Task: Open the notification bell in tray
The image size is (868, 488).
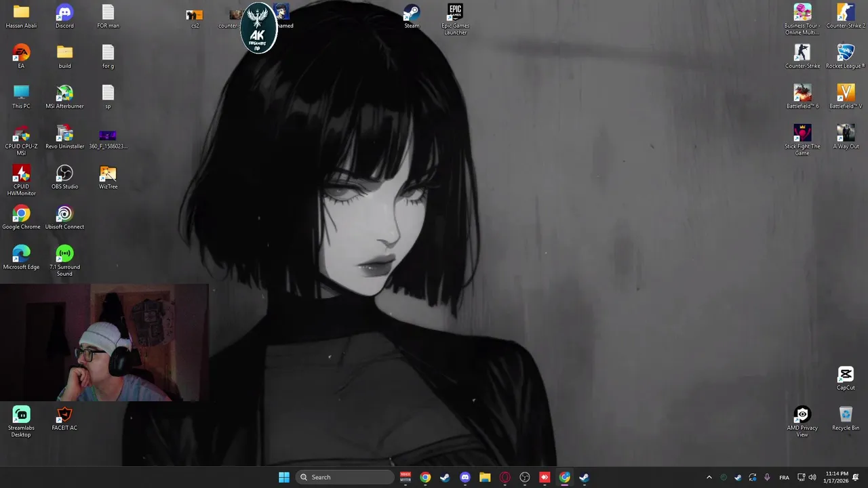Action: 856,477
